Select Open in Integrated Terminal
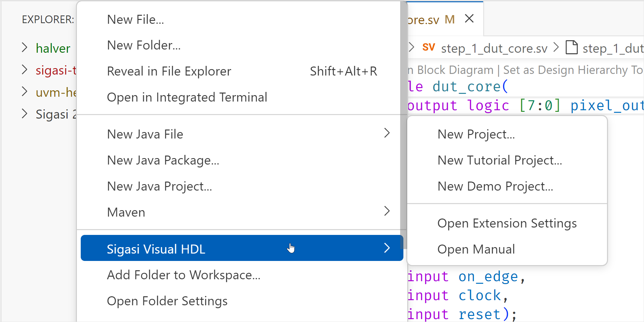Viewport: 644px width, 322px height. click(x=240, y=97)
